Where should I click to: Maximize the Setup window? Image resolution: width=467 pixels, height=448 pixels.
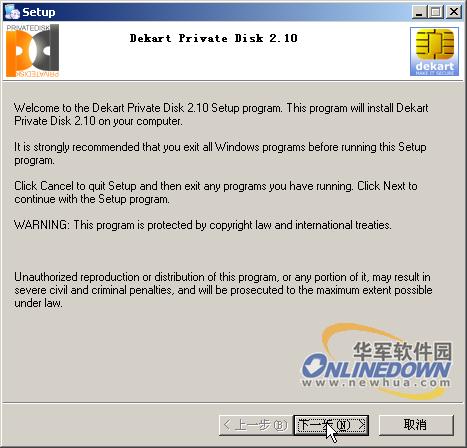tap(436, 12)
